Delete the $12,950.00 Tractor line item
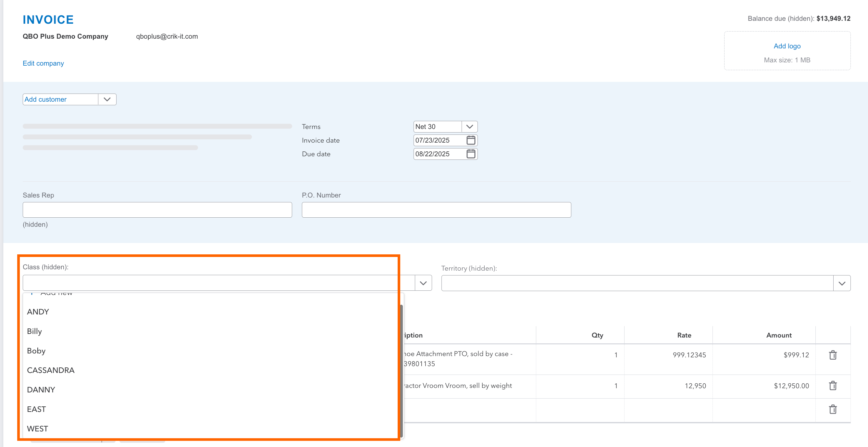This screenshot has width=868, height=447. pos(832,386)
